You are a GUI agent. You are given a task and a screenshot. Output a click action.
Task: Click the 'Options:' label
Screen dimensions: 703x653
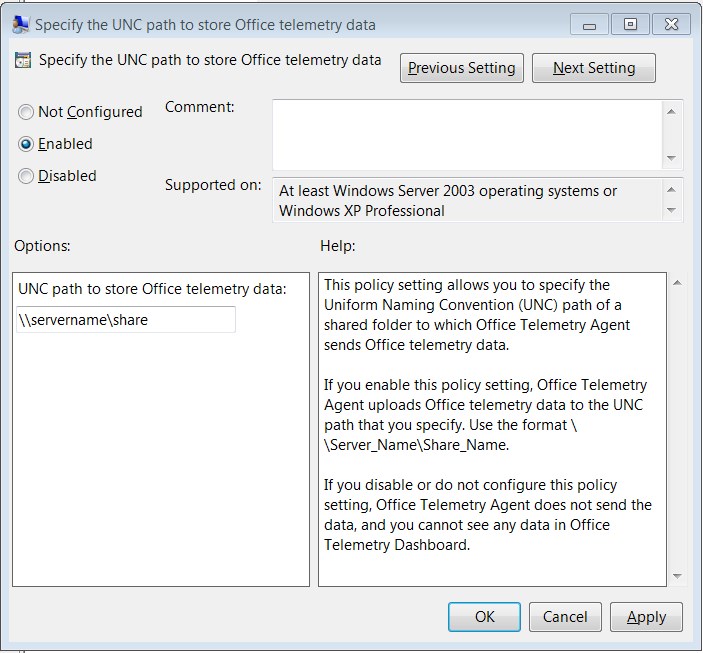42,246
